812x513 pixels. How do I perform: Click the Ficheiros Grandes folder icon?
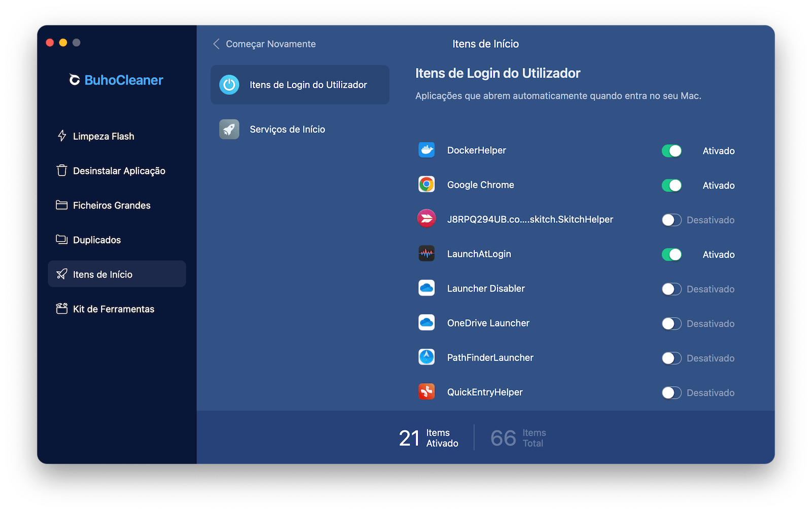tap(62, 205)
